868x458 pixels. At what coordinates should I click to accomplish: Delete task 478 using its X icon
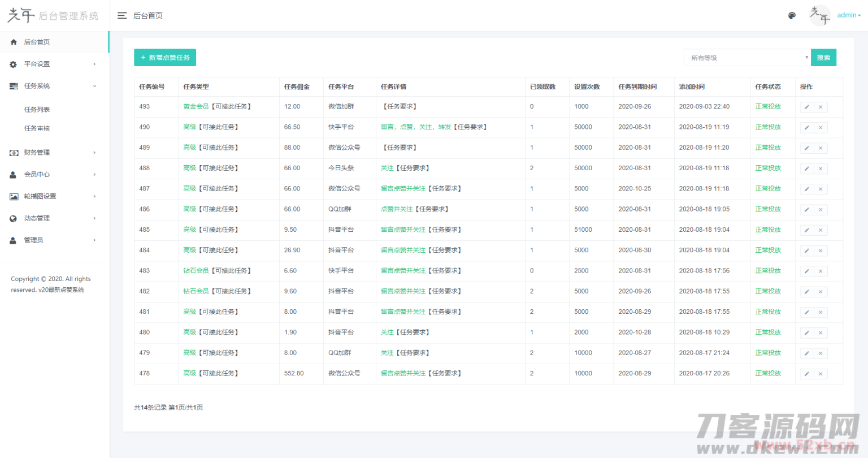click(821, 374)
